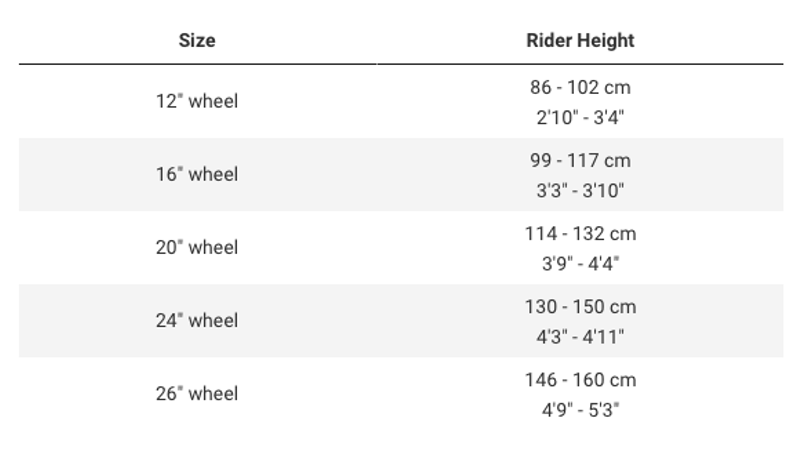Click the Size column header
800x465 pixels.
(x=197, y=41)
